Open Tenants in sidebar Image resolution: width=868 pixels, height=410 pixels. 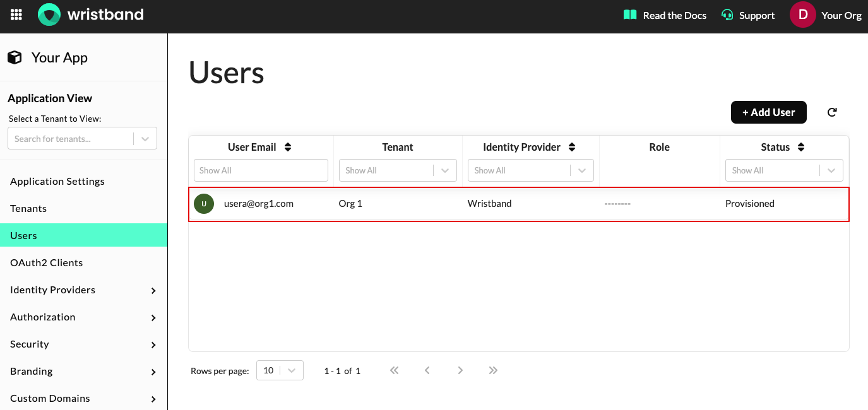[83, 208]
